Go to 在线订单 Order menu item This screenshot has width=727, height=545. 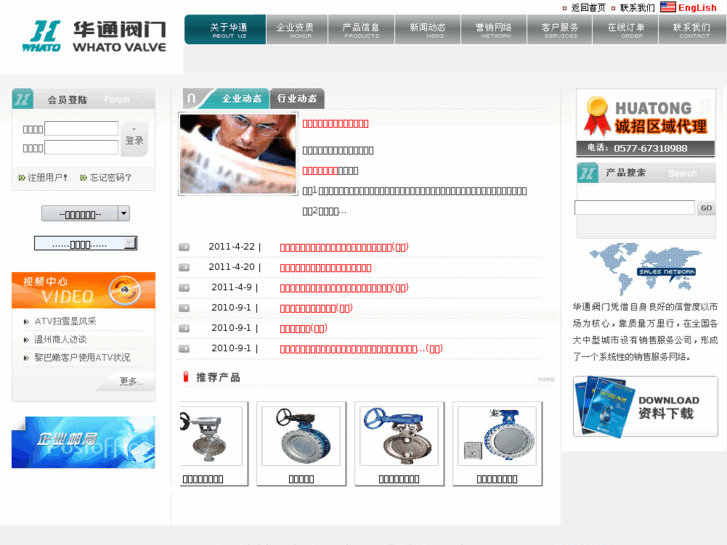click(x=625, y=30)
